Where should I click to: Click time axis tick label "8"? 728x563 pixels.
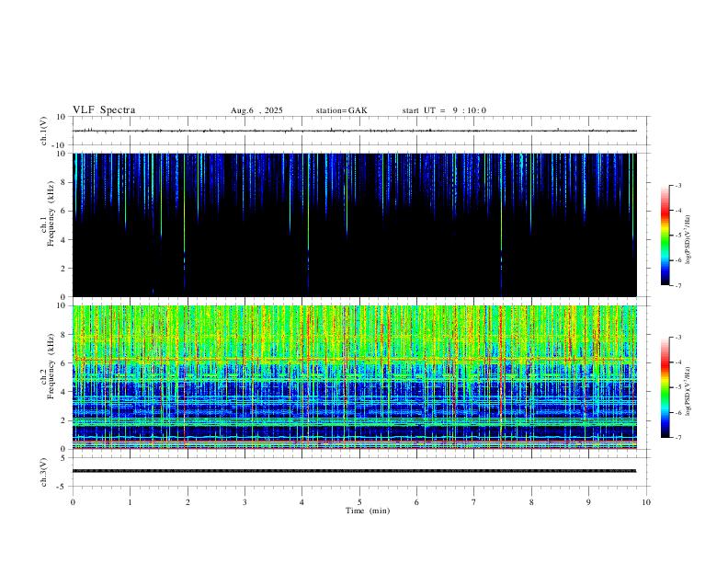[531, 502]
